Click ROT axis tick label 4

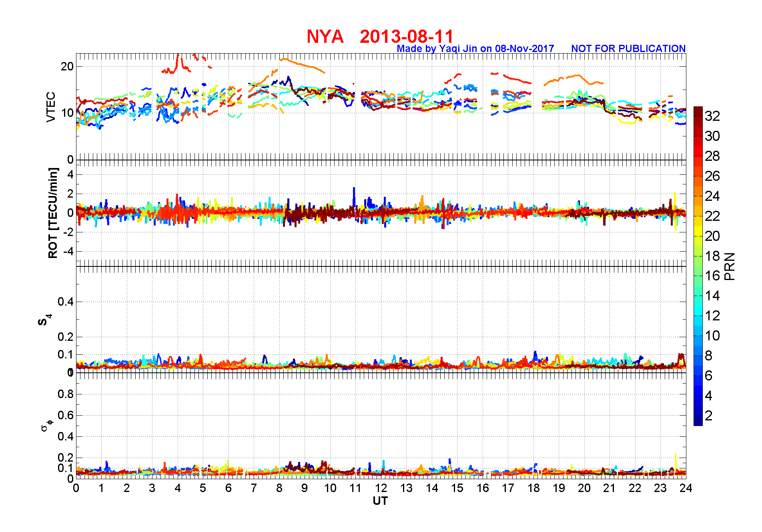[x=70, y=174]
